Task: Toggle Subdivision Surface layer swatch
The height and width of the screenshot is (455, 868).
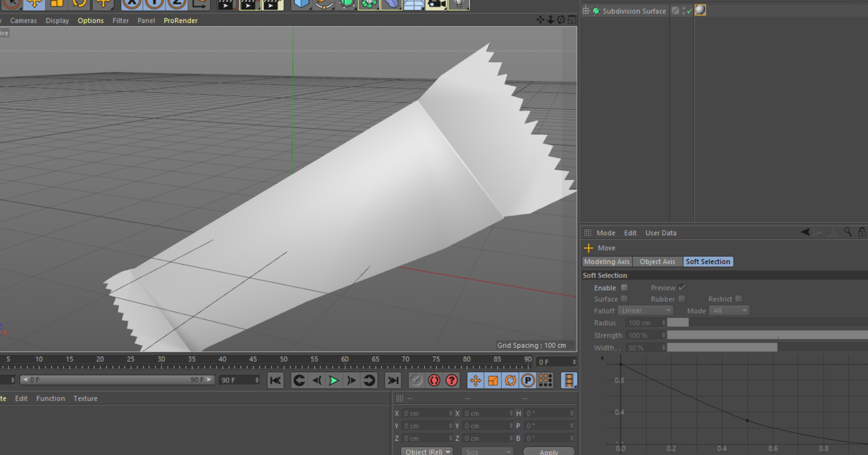Action: pyautogui.click(x=675, y=10)
